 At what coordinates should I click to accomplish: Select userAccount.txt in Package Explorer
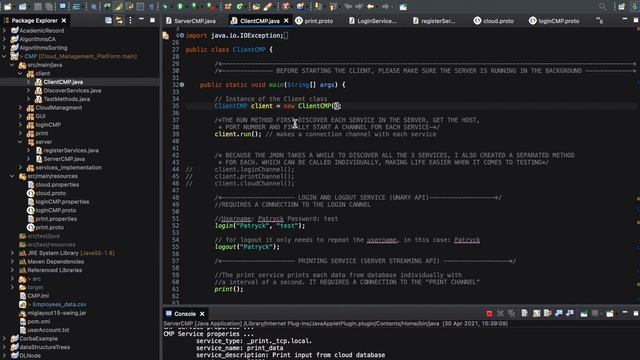(x=48, y=330)
